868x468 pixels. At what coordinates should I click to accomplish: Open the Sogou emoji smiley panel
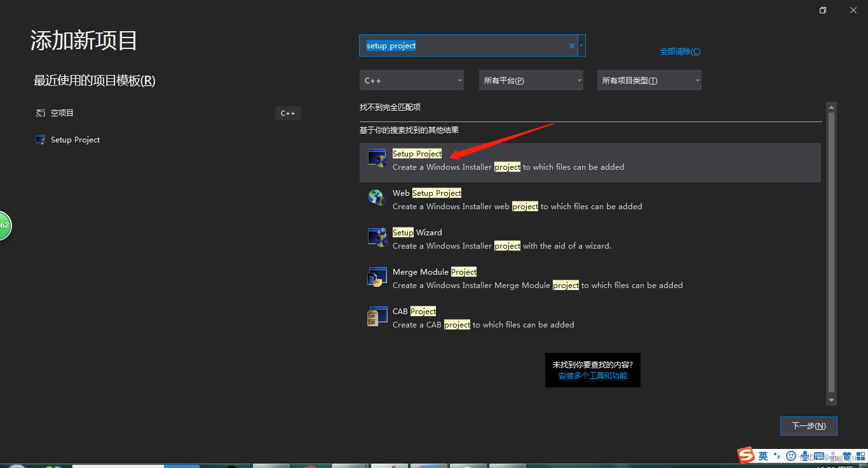pyautogui.click(x=790, y=455)
